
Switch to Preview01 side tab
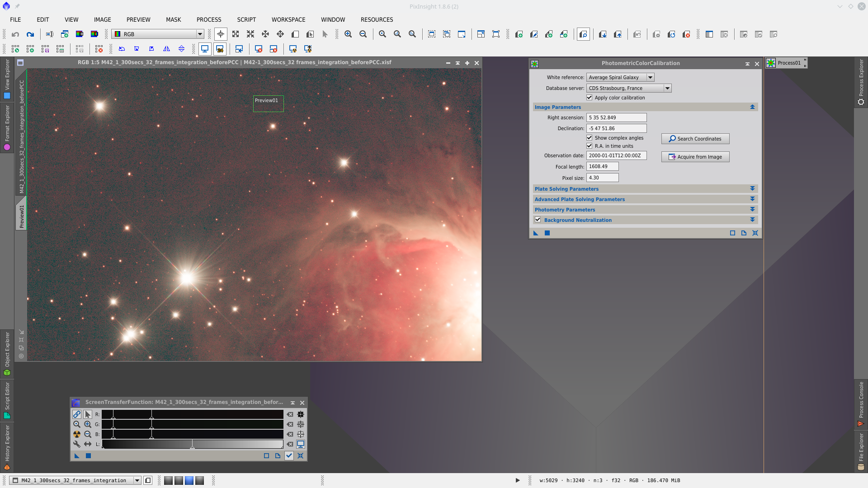[x=21, y=216]
